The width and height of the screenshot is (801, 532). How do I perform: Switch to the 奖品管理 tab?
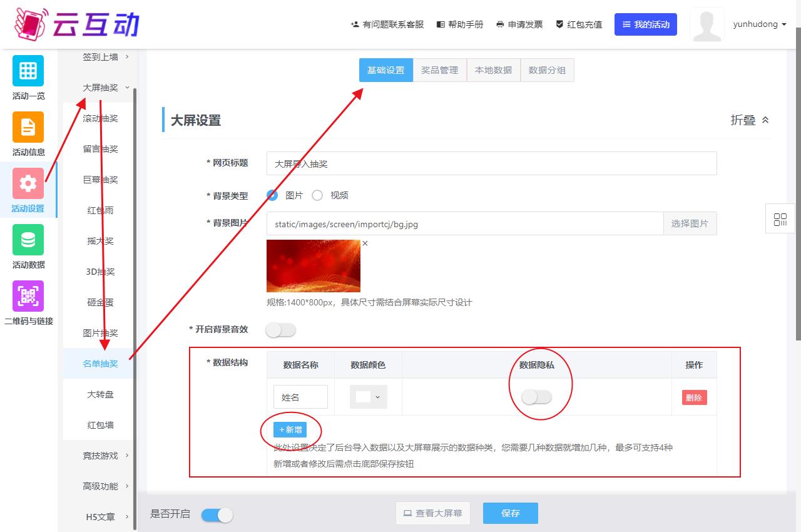[x=439, y=70]
